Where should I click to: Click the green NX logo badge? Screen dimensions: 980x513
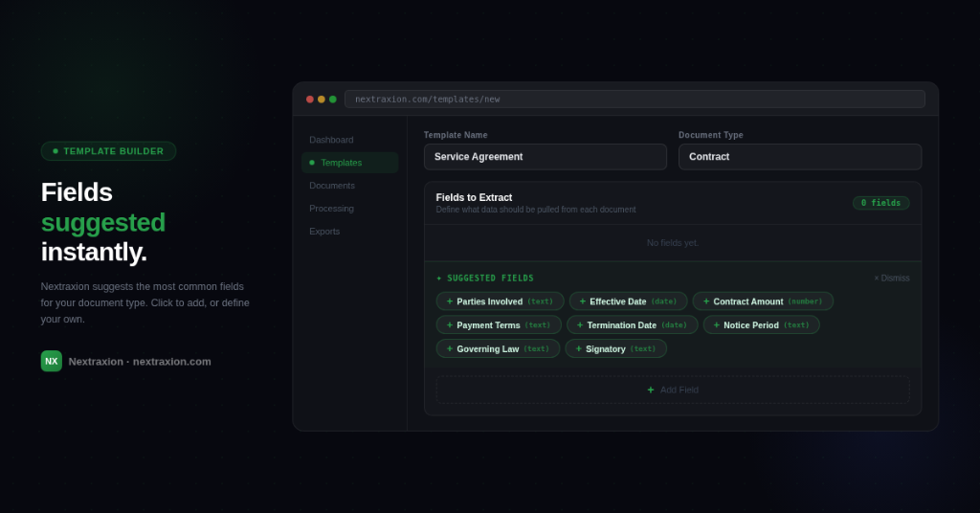click(52, 361)
